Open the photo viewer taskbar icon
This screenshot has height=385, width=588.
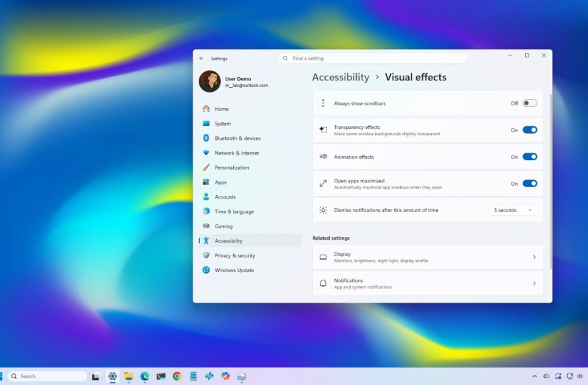[241, 376]
